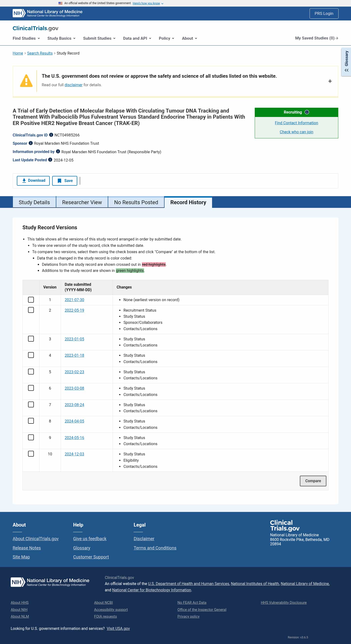
Task: Open the Researcher View tab
Action: point(82,202)
